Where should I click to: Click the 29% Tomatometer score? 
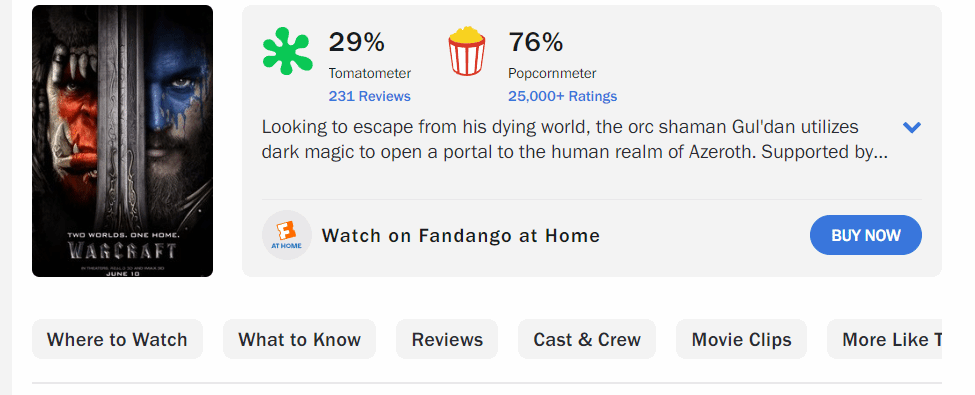356,42
